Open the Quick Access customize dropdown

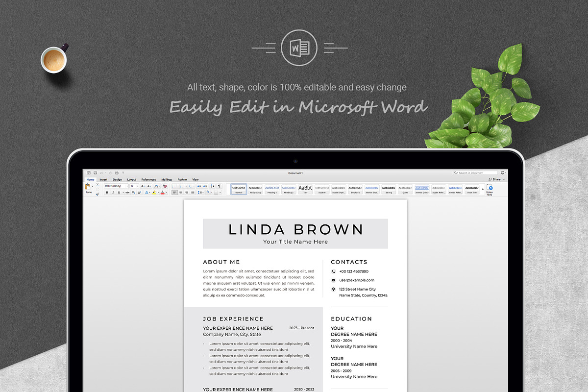[x=123, y=173]
